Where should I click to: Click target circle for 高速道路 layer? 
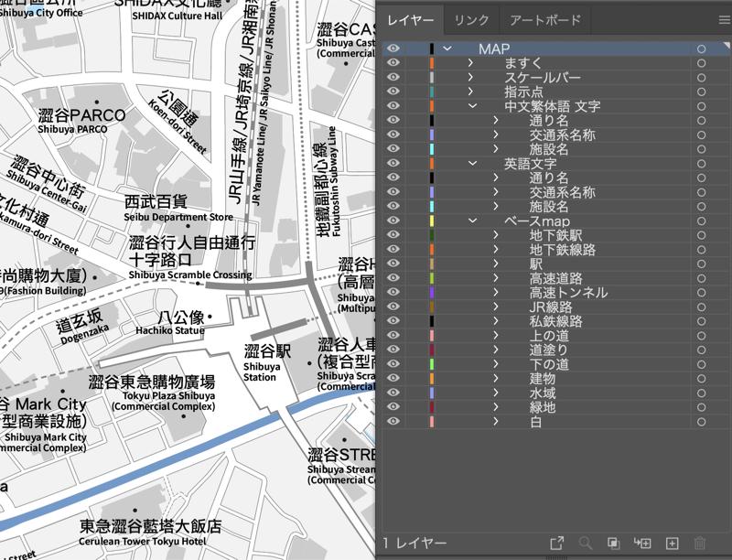(701, 278)
